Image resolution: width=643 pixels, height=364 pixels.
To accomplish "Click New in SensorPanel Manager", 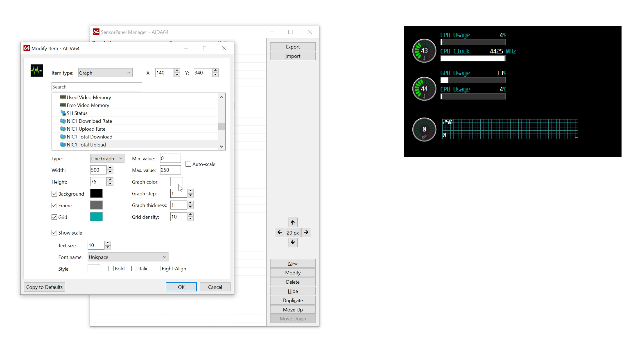I will [x=293, y=263].
